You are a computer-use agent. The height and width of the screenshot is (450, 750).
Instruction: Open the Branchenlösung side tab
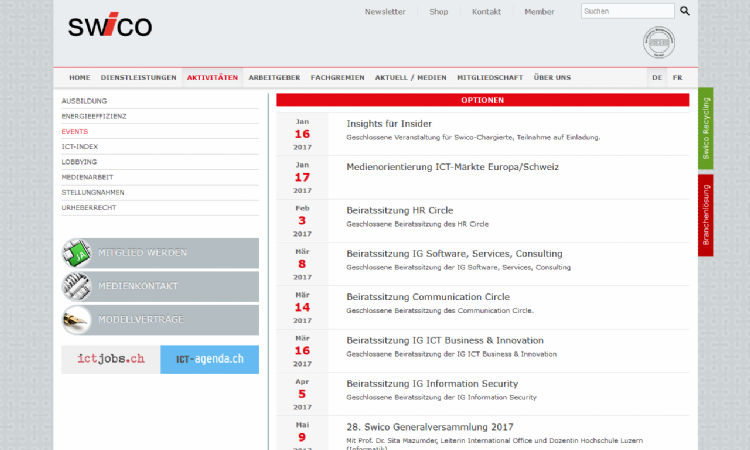[705, 214]
